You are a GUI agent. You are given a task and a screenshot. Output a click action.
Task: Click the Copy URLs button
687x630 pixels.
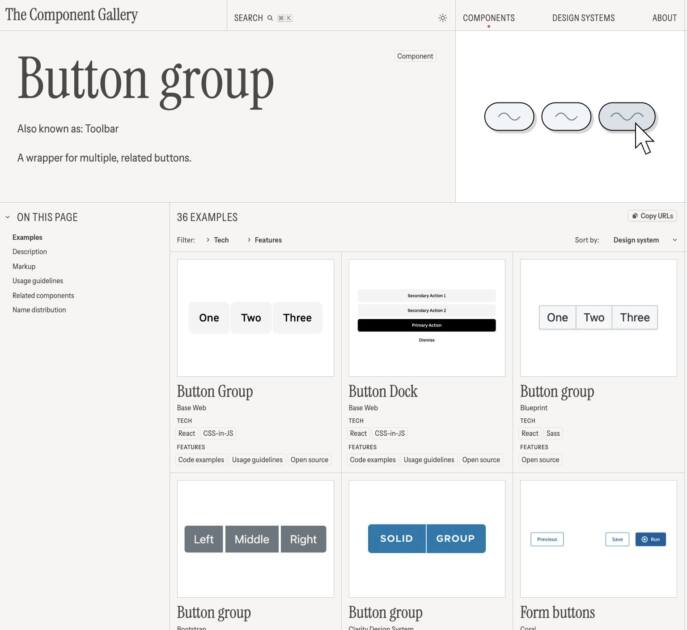(x=652, y=216)
